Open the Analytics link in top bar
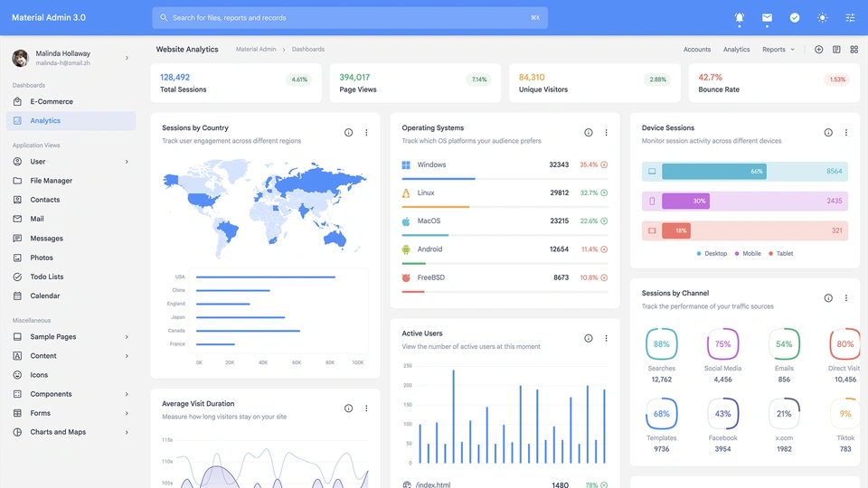Screen dimensions: 868x488 pos(736,49)
